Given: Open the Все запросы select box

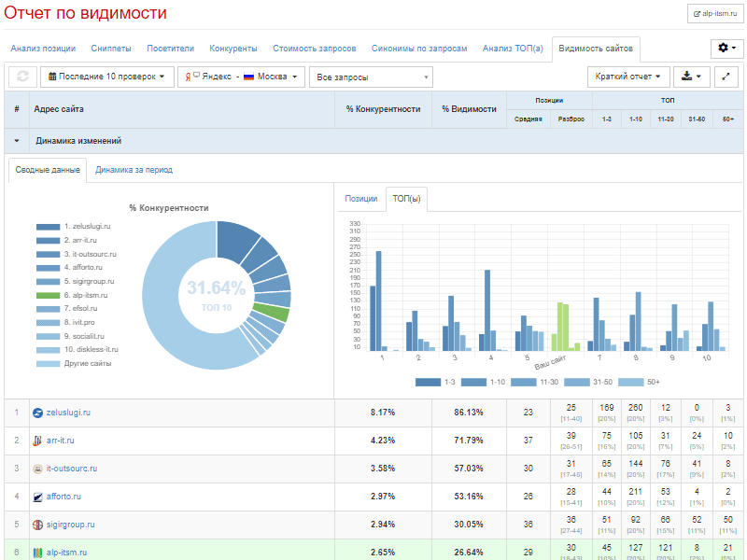Looking at the screenshot, I should 371,77.
